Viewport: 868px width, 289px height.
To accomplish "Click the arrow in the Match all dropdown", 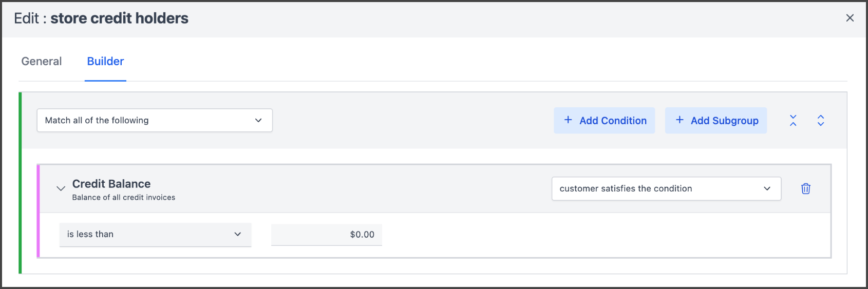I will tap(258, 120).
